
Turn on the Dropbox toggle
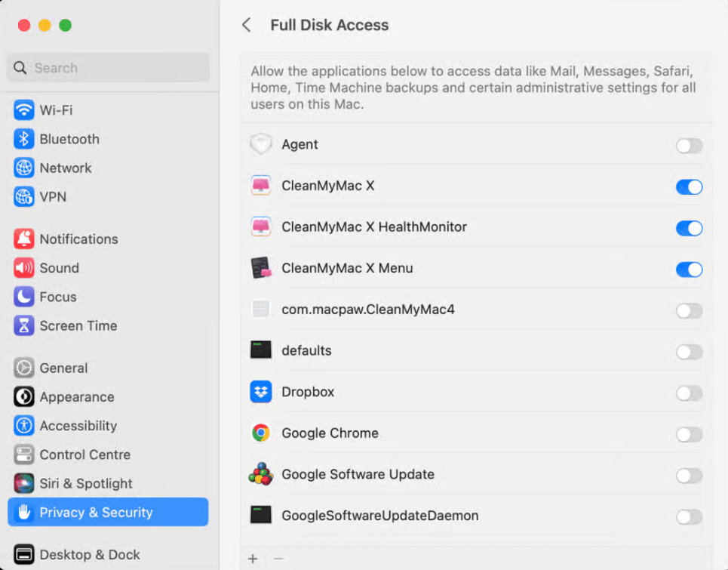pyautogui.click(x=689, y=393)
